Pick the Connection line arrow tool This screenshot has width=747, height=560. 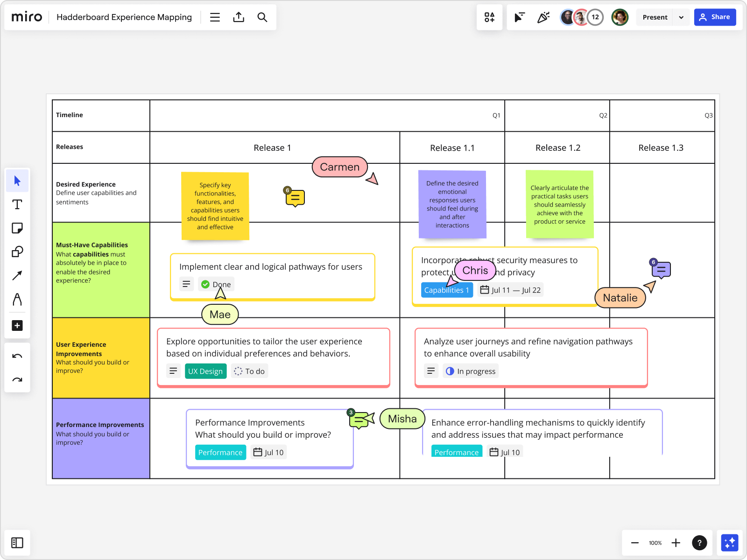(x=17, y=275)
